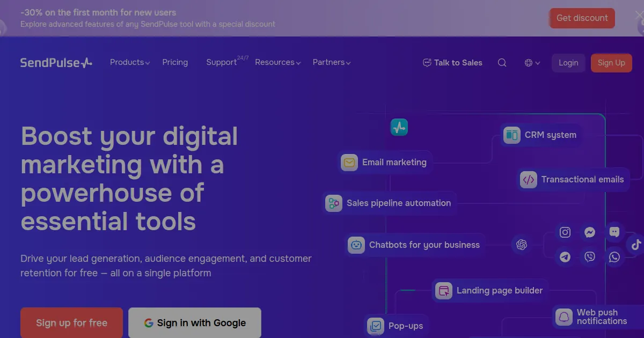Open Sales pipeline automation label

pos(399,203)
